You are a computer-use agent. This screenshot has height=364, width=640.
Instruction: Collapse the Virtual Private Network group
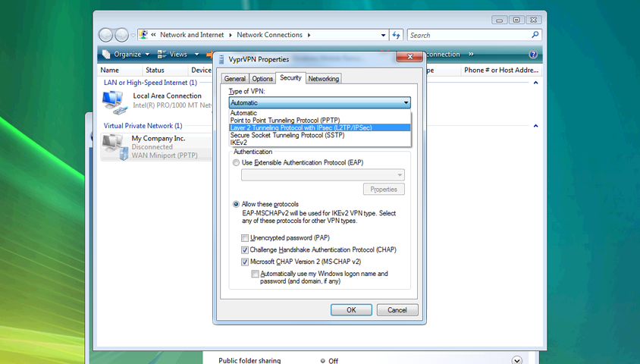point(535,126)
